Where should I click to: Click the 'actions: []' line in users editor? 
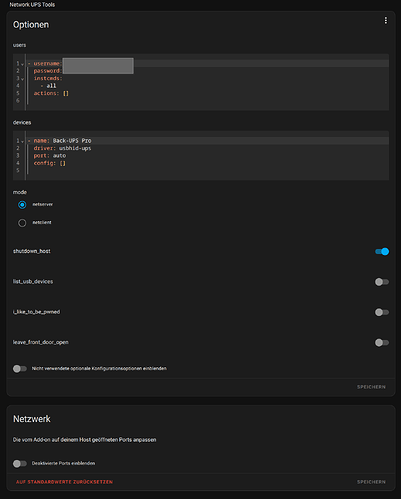[x=51, y=93]
